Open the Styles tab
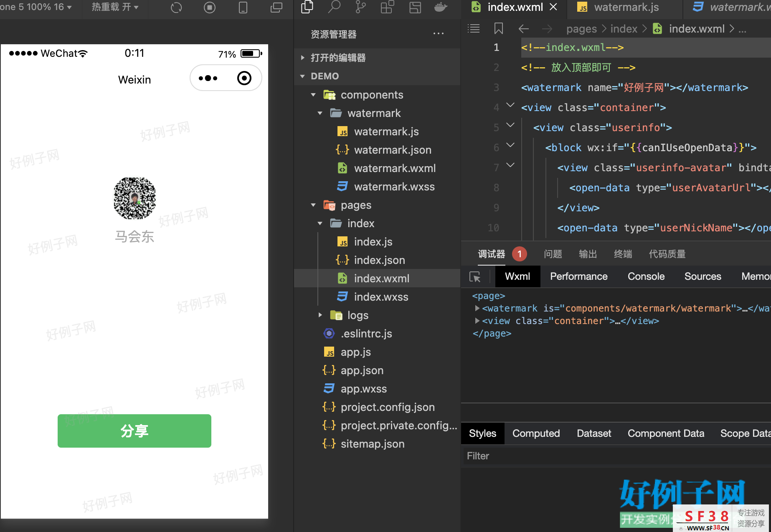The image size is (771, 532). click(482, 433)
